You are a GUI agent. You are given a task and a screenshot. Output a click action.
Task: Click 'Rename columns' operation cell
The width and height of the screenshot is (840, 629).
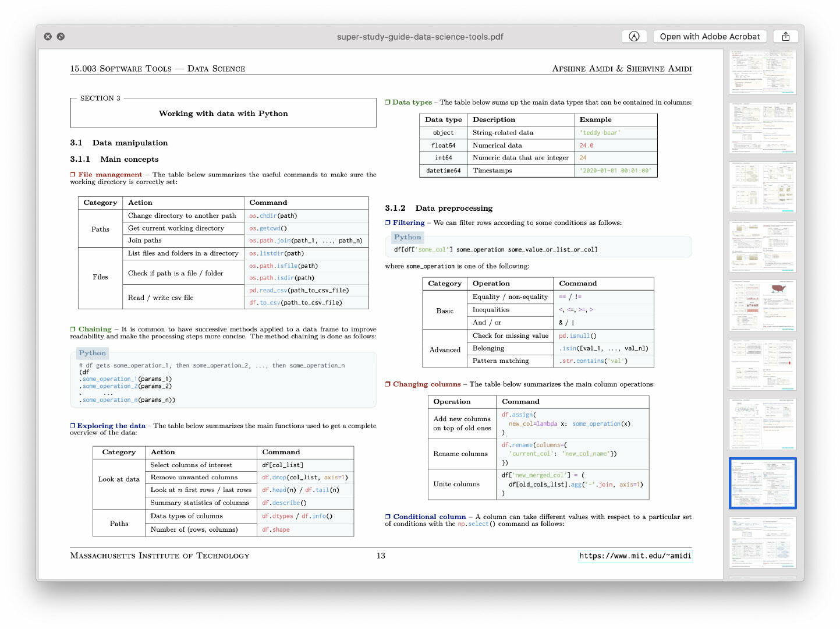[x=462, y=454]
